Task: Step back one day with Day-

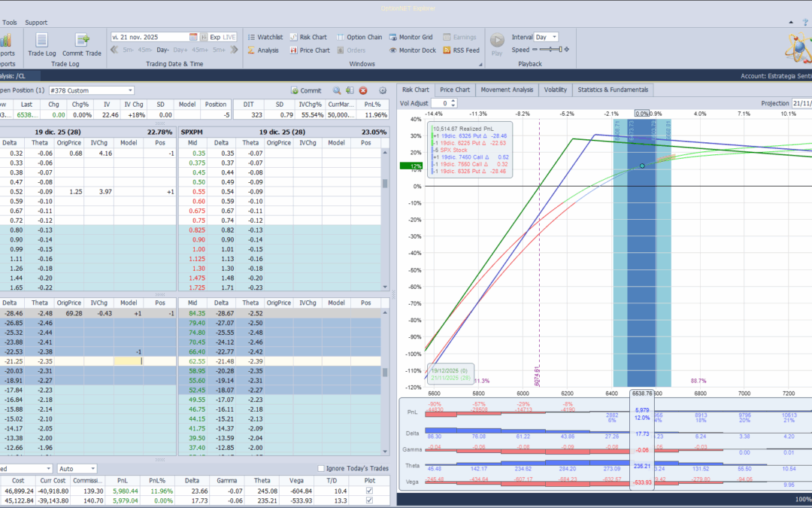Action: pos(162,50)
